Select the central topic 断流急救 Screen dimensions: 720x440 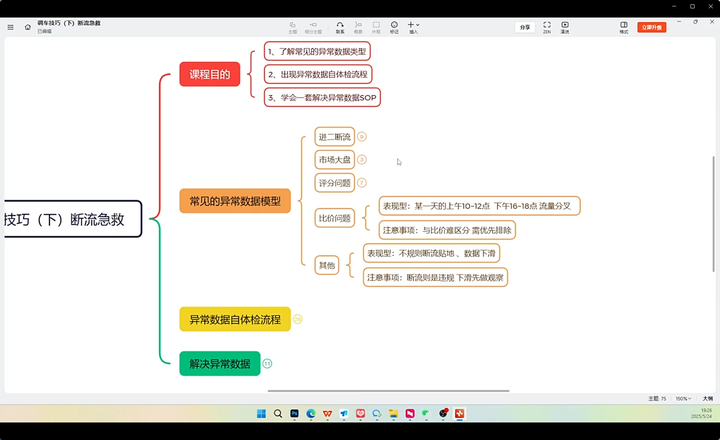(73, 219)
